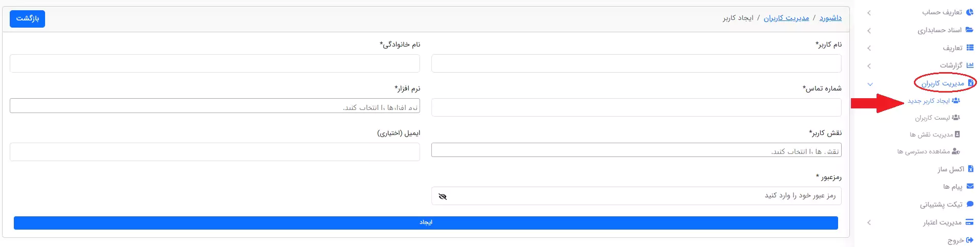Open لیست کاربران submenu item
The width and height of the screenshot is (980, 247).
937,118
